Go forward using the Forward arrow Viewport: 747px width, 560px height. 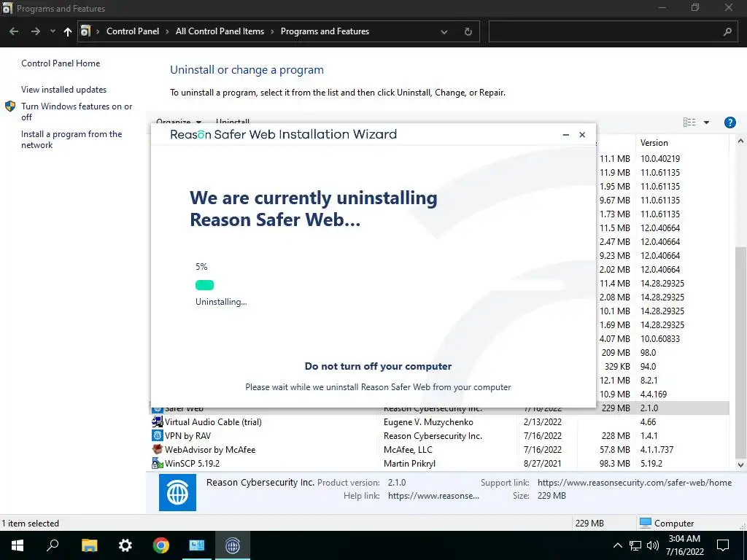click(35, 31)
